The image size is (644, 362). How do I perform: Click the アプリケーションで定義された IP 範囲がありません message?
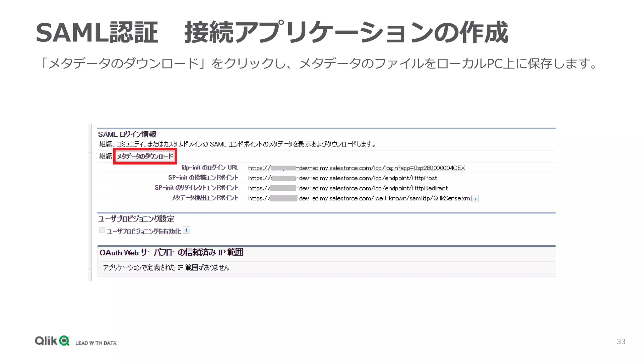(x=166, y=267)
